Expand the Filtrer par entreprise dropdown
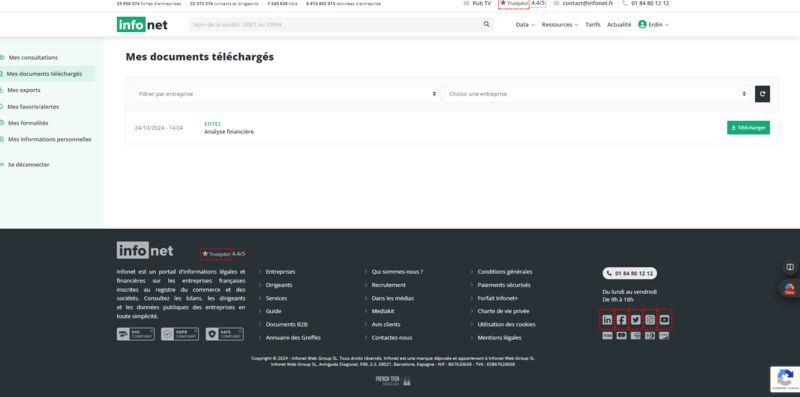The height and width of the screenshot is (397, 800). [287, 94]
